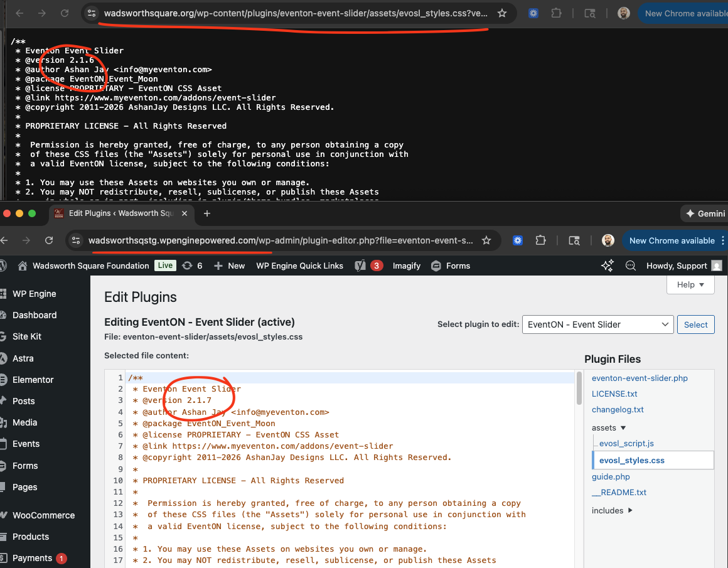This screenshot has width=728, height=568.
Task: Click the Live environment badge in admin bar
Action: pos(165,265)
